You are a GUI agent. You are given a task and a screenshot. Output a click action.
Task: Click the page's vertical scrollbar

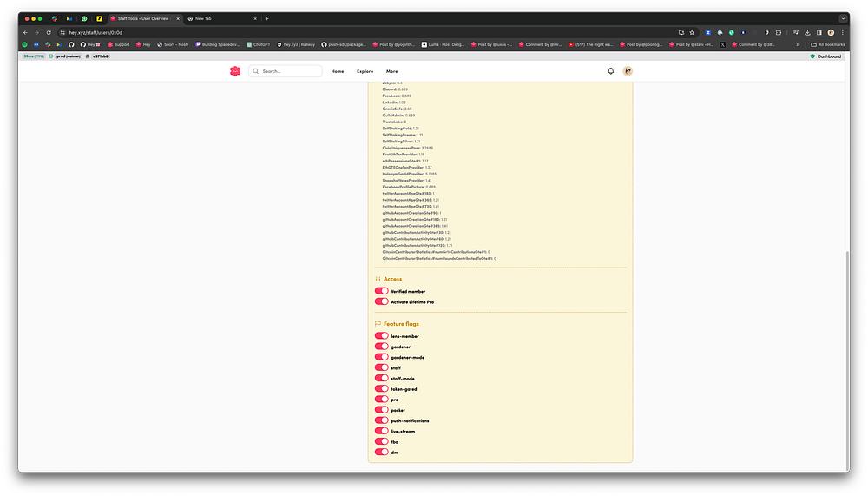[847, 360]
